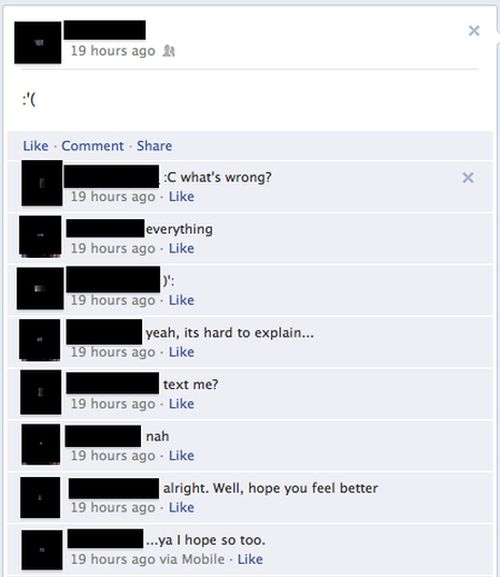Like the "hope you feel better" comment
500x577 pixels.
pyautogui.click(x=181, y=507)
